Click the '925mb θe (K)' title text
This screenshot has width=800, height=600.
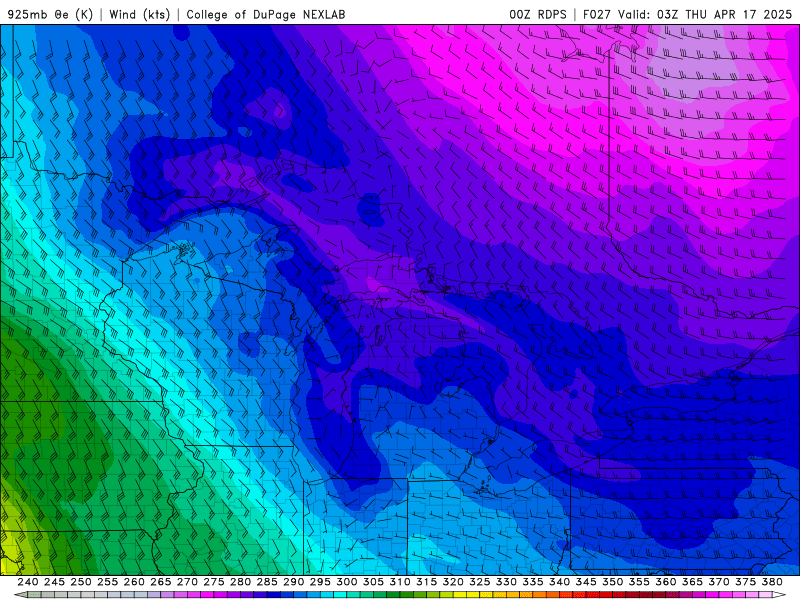pyautogui.click(x=50, y=14)
